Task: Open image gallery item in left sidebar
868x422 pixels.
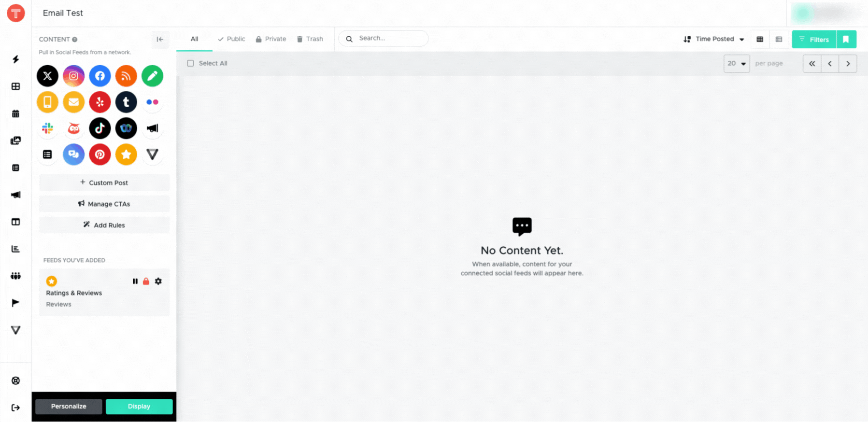Action: [x=15, y=141]
